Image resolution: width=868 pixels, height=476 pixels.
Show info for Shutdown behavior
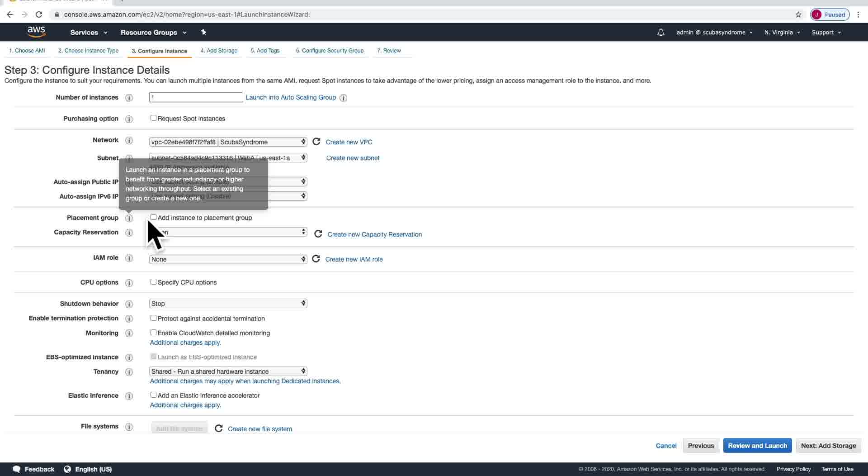coord(129,304)
